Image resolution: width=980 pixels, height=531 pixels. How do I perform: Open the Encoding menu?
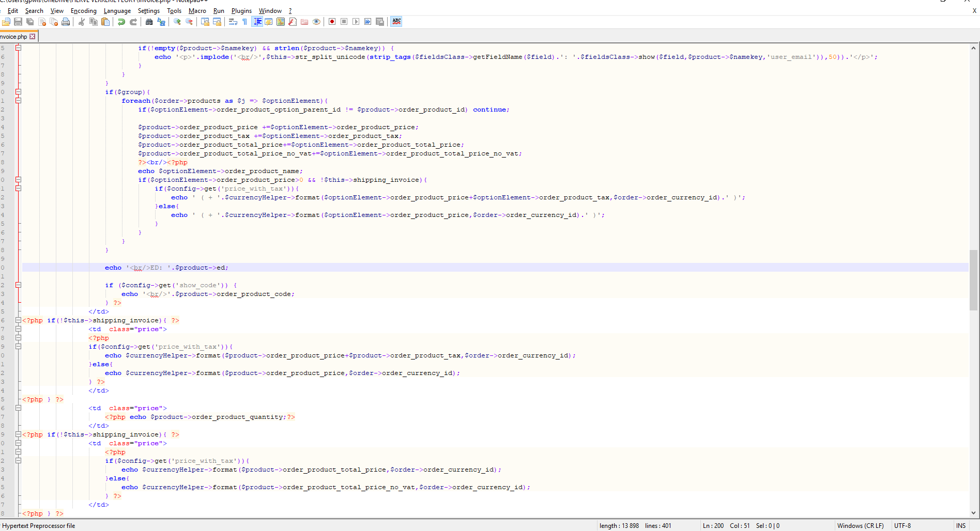[83, 11]
